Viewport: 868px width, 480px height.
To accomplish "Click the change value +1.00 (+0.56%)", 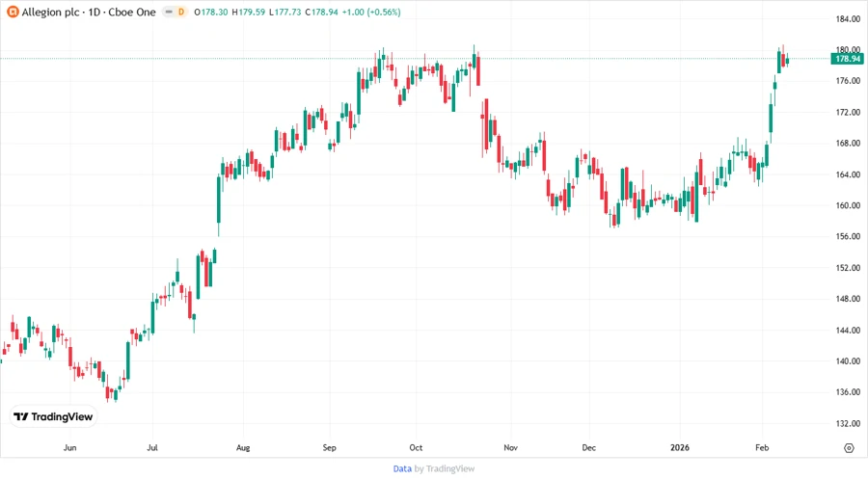I will point(371,12).
